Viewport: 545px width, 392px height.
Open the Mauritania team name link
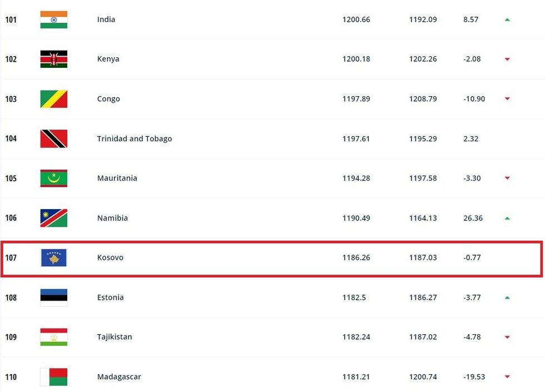point(117,178)
